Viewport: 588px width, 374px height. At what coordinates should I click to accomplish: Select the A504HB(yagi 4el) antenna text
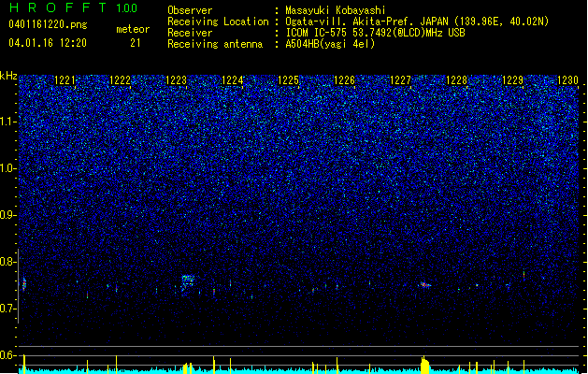(330, 44)
